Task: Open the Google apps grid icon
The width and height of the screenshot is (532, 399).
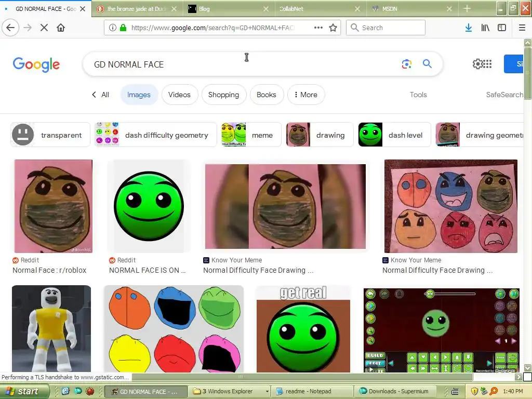Action: coord(487,64)
